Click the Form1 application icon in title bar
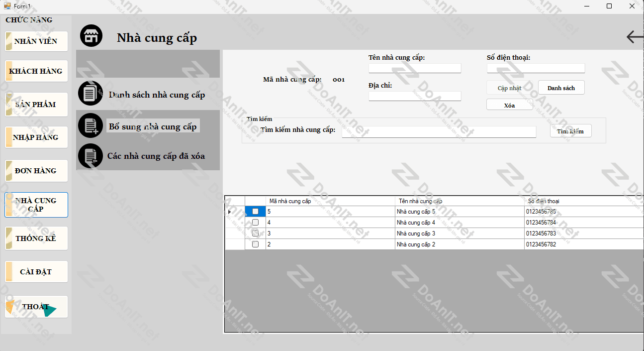644x351 pixels. tap(7, 6)
